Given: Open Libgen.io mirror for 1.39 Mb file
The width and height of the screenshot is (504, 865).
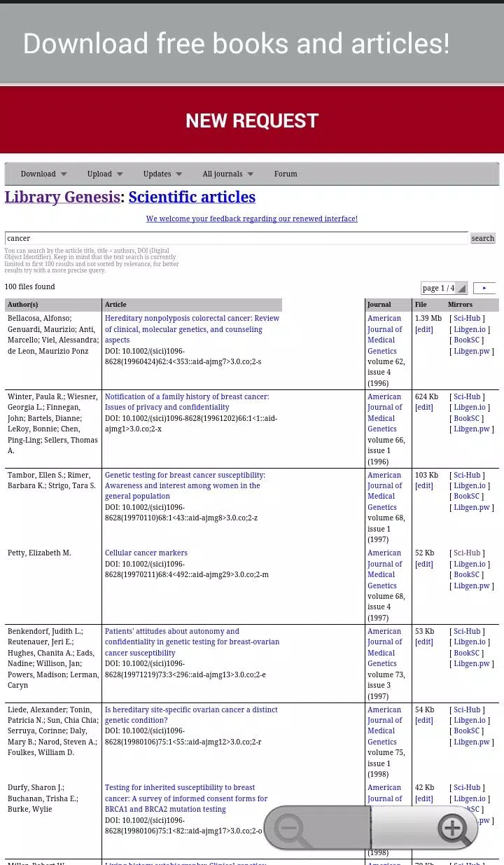Looking at the screenshot, I should tap(469, 329).
